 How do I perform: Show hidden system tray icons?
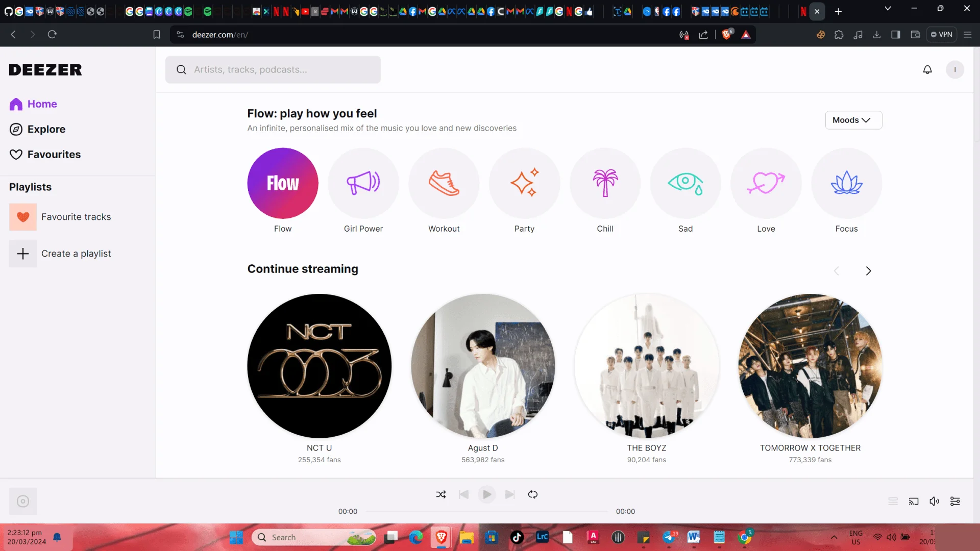coord(834,537)
